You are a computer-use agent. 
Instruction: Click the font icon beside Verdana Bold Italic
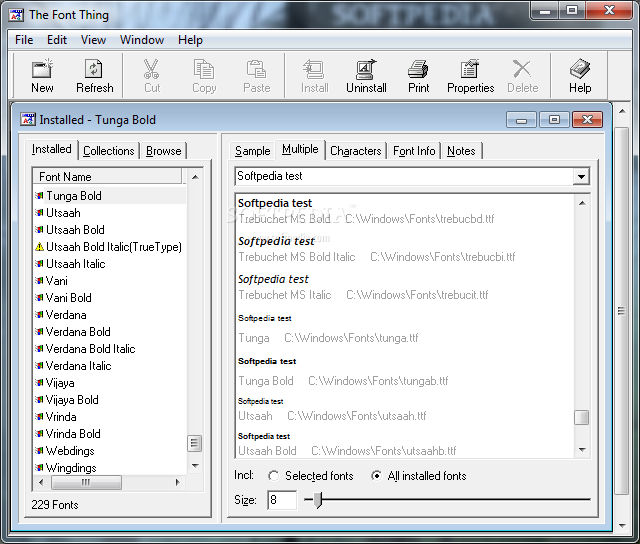39,349
